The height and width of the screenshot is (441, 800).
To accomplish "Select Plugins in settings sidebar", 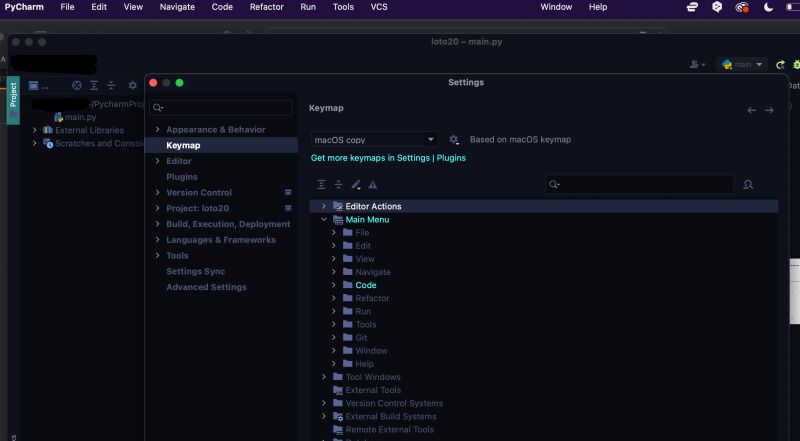I will pos(182,177).
